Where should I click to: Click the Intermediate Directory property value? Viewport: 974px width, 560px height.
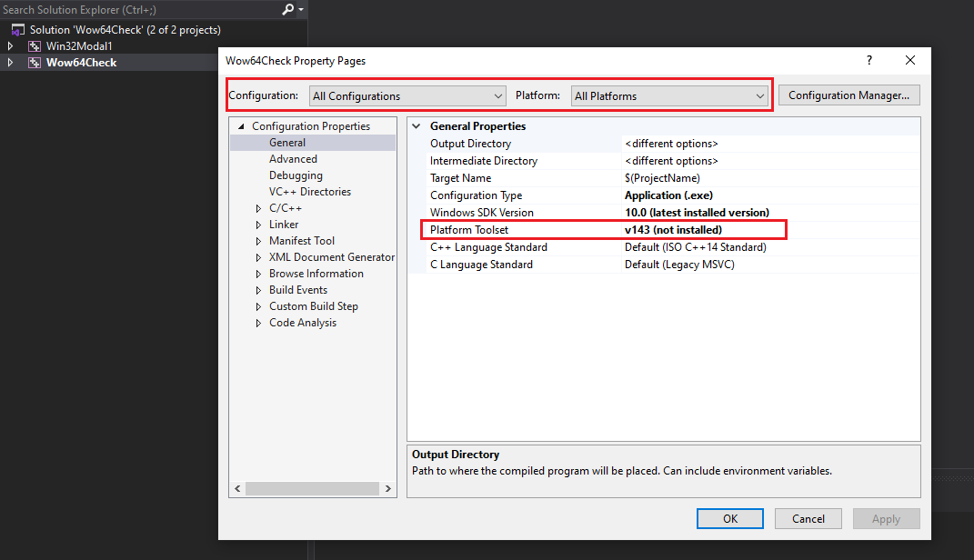770,161
